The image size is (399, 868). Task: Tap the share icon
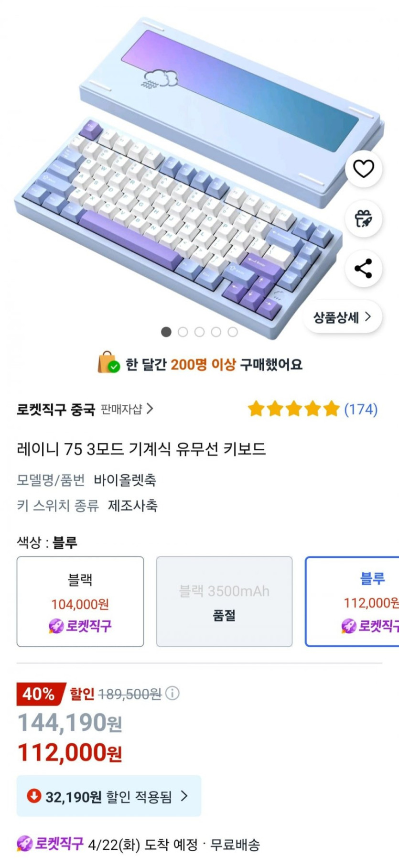tap(363, 269)
